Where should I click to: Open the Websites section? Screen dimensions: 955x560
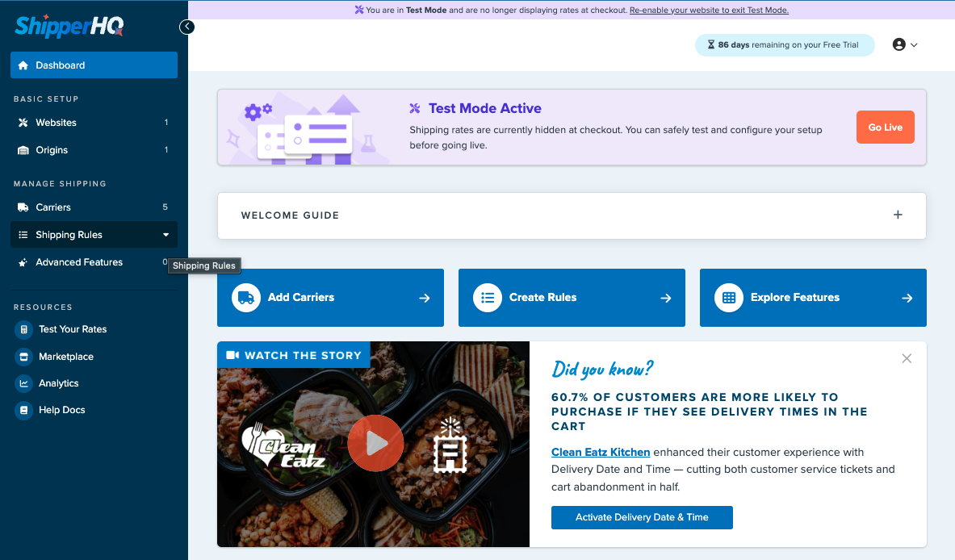[94, 123]
